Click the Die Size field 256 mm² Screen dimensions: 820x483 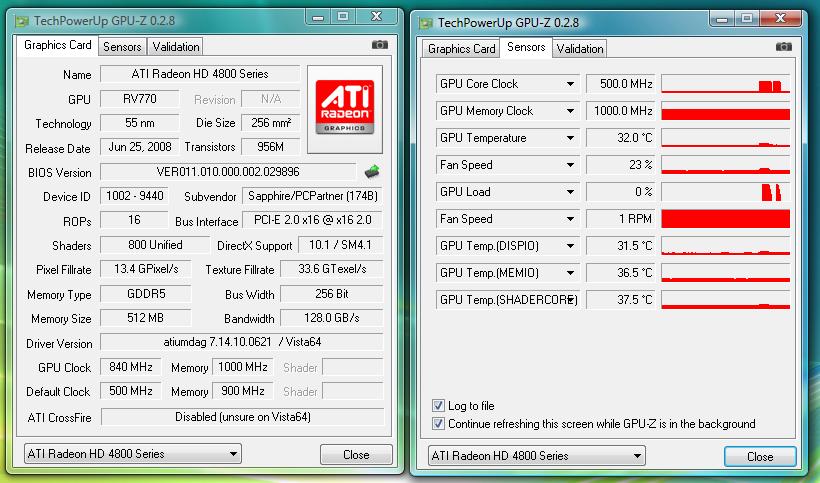[x=270, y=123]
